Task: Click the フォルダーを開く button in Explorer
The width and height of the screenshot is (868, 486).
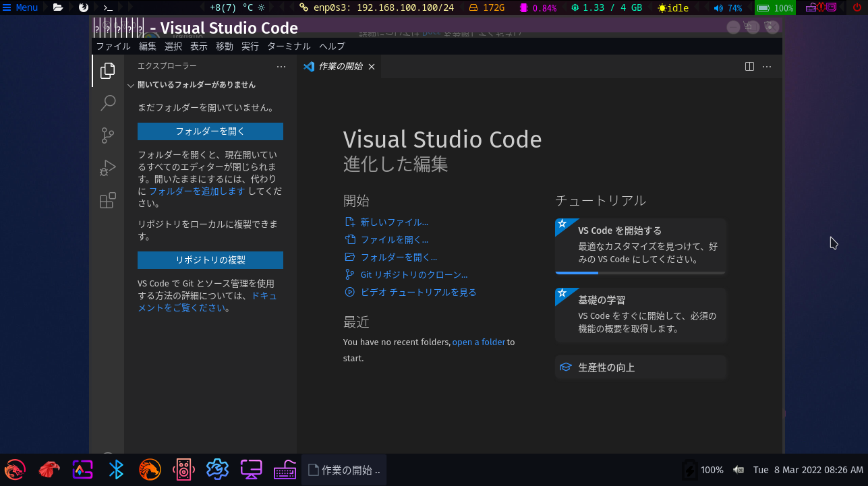Action: [x=210, y=131]
